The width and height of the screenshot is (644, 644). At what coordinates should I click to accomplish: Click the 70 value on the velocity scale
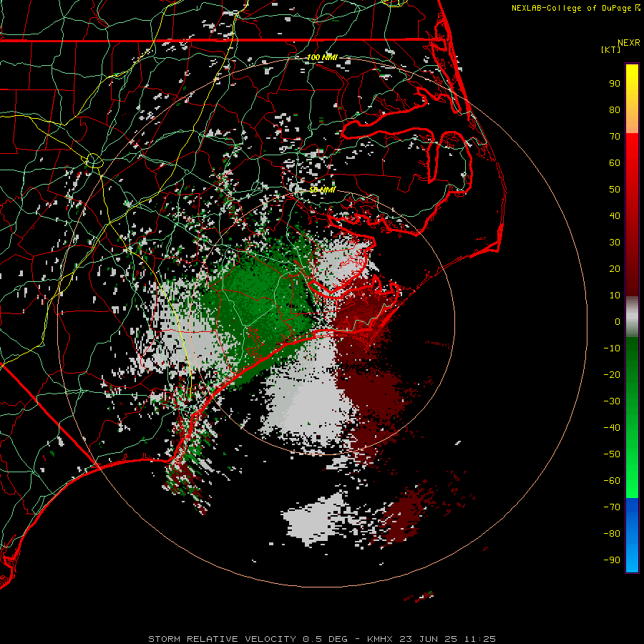tap(615, 137)
